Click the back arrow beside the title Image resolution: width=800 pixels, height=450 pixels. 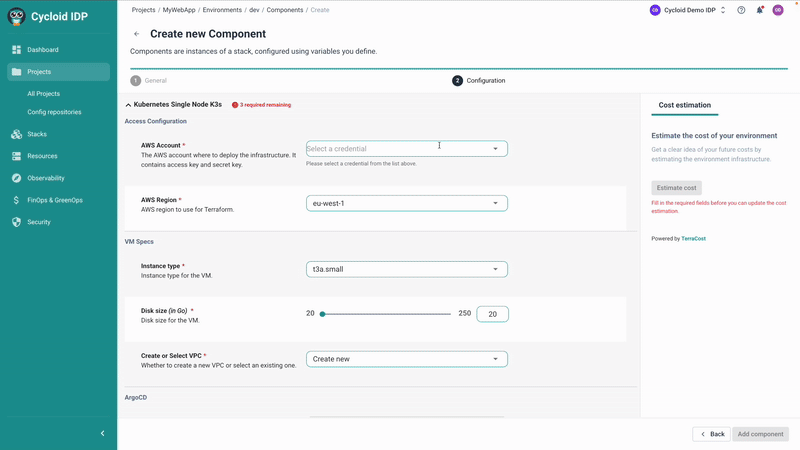pos(137,34)
